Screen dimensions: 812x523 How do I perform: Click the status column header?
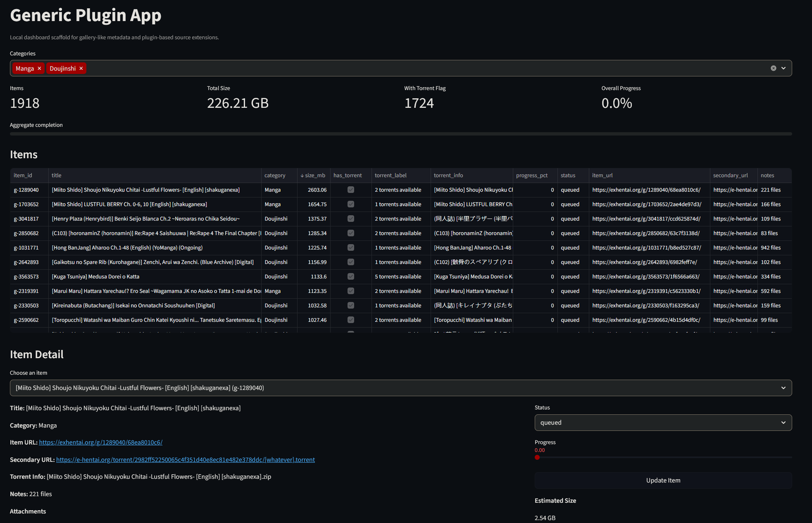[x=568, y=176]
